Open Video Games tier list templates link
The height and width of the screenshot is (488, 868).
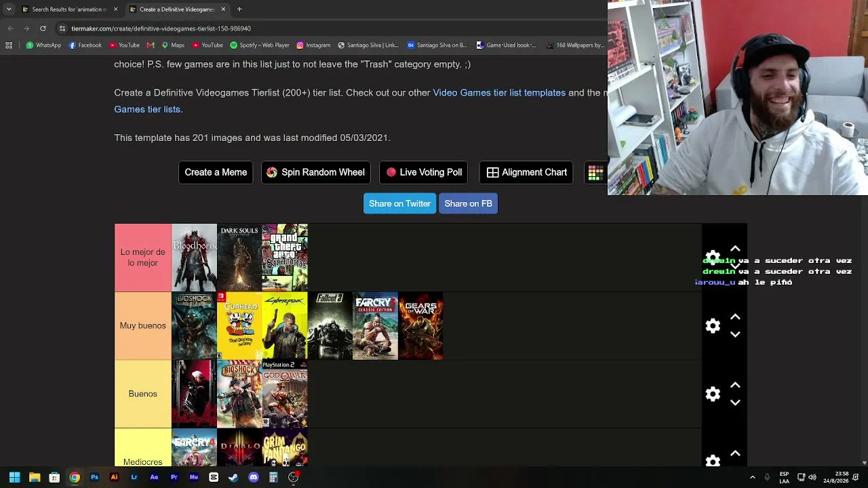point(499,93)
